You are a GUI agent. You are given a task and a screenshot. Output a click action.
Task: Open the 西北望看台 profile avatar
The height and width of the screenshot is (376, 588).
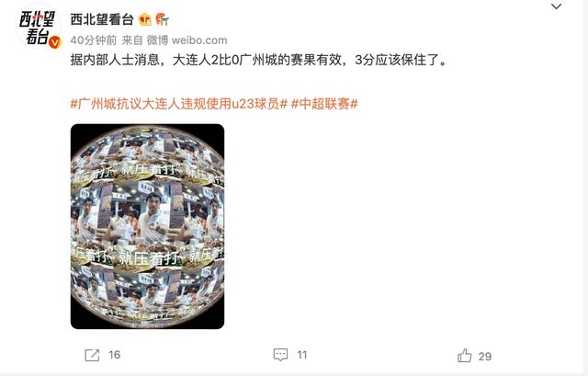pyautogui.click(x=39, y=27)
